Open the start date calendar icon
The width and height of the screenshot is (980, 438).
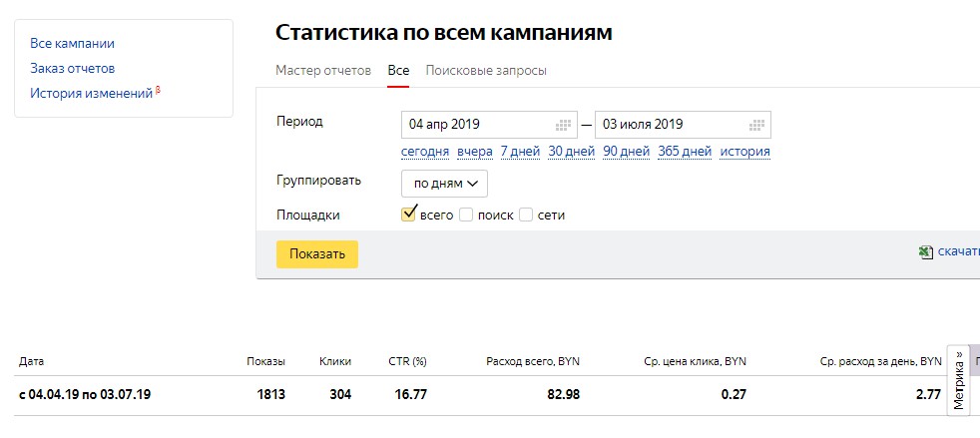[563, 125]
